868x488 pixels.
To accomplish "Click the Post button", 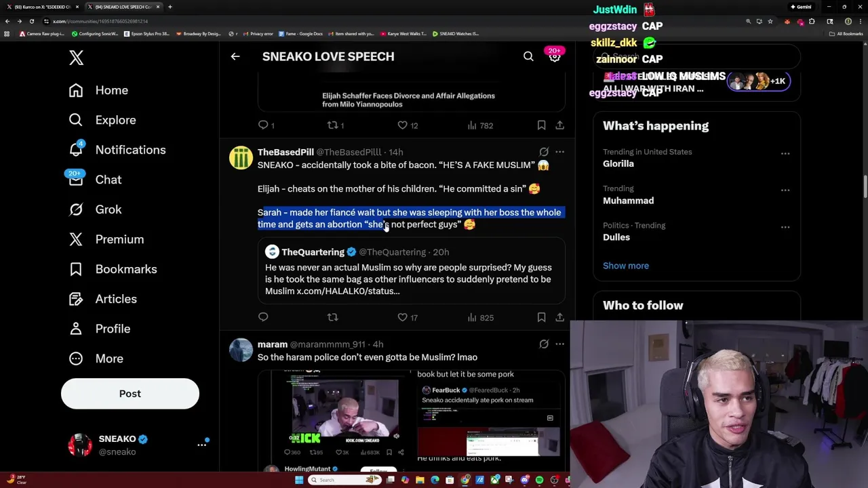I will point(130,394).
